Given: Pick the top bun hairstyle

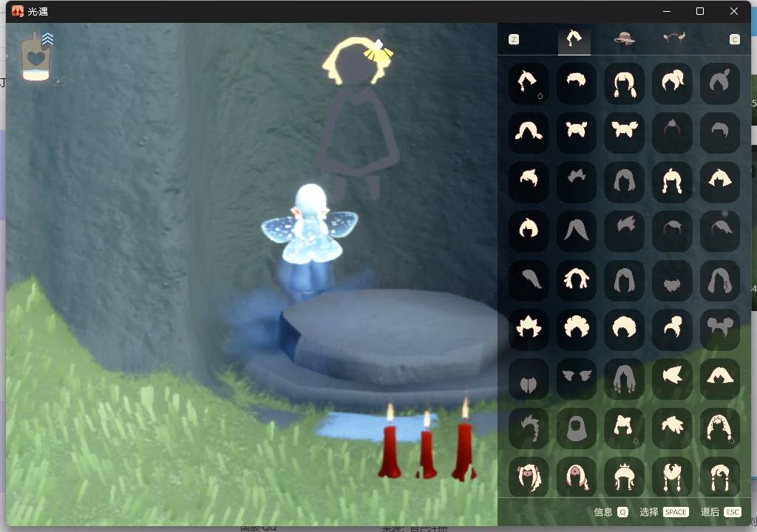Looking at the screenshot, I should point(672,330).
